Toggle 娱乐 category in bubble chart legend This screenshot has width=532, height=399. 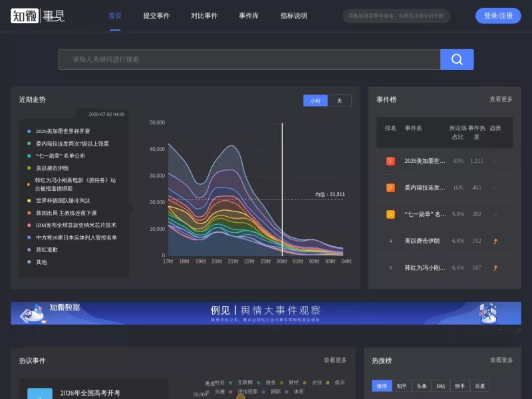[336, 382]
